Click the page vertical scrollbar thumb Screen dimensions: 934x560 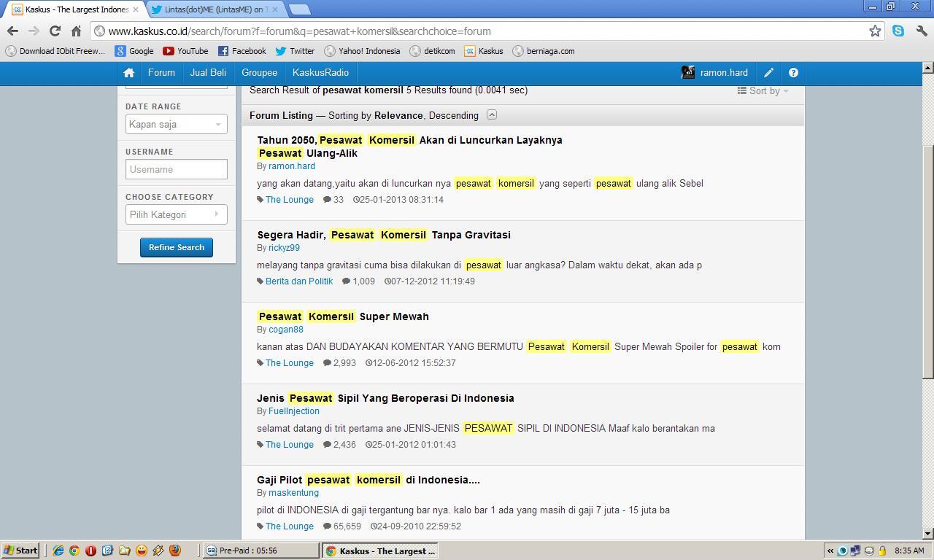(x=927, y=261)
